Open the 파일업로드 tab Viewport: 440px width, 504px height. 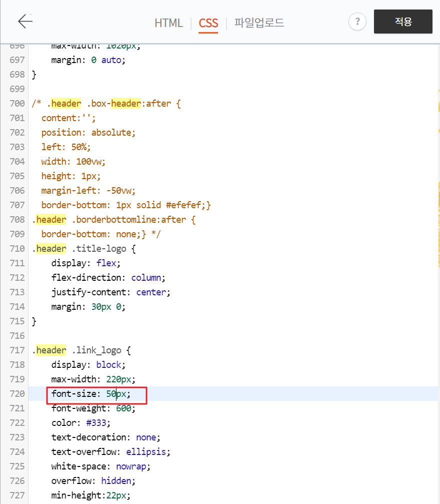259,23
